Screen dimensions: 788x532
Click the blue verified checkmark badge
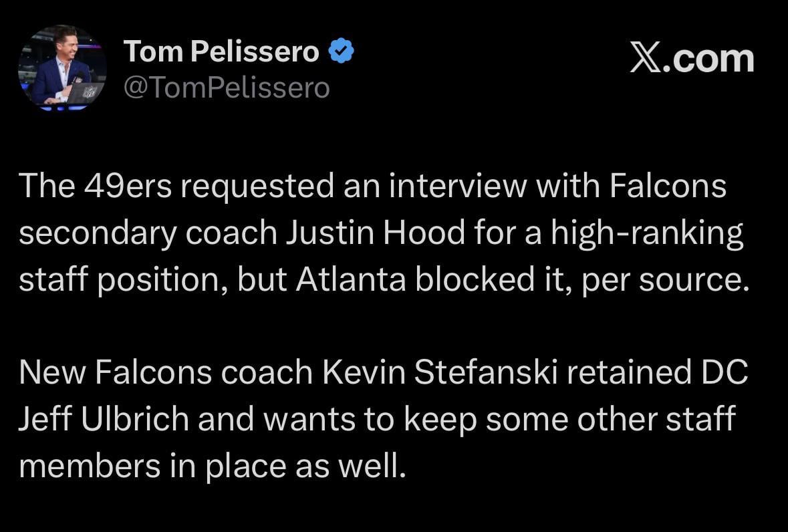tap(341, 50)
